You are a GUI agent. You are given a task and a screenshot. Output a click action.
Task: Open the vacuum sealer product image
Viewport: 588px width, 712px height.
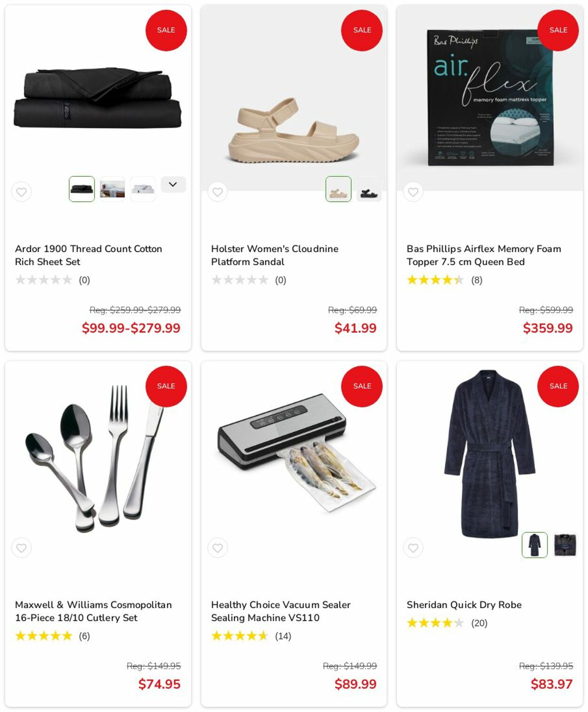click(x=294, y=452)
